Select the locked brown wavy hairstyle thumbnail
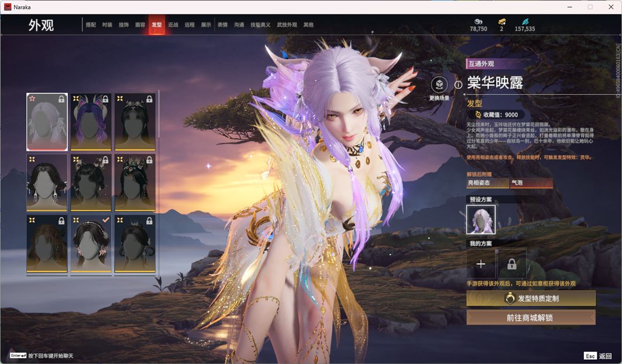The height and width of the screenshot is (364, 622). 47,244
